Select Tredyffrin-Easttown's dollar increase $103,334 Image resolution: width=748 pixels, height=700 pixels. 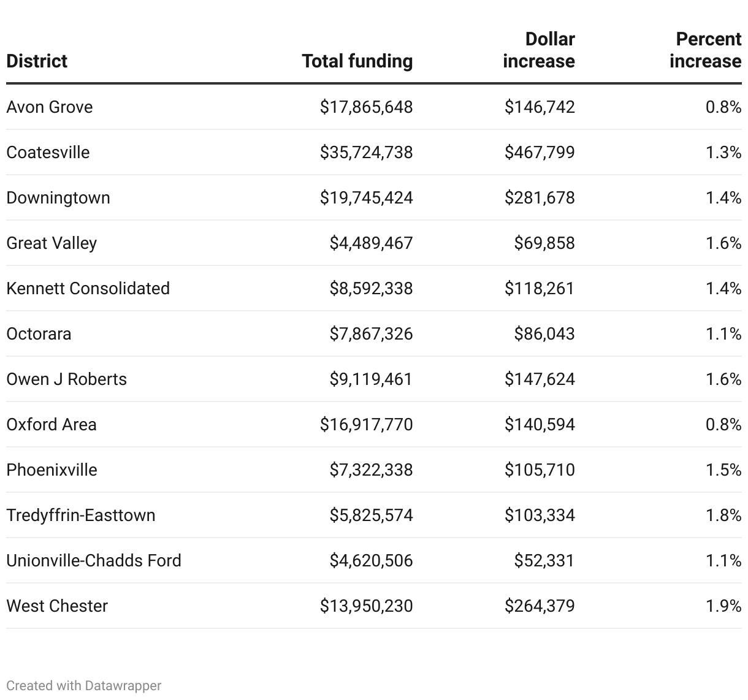[540, 515]
